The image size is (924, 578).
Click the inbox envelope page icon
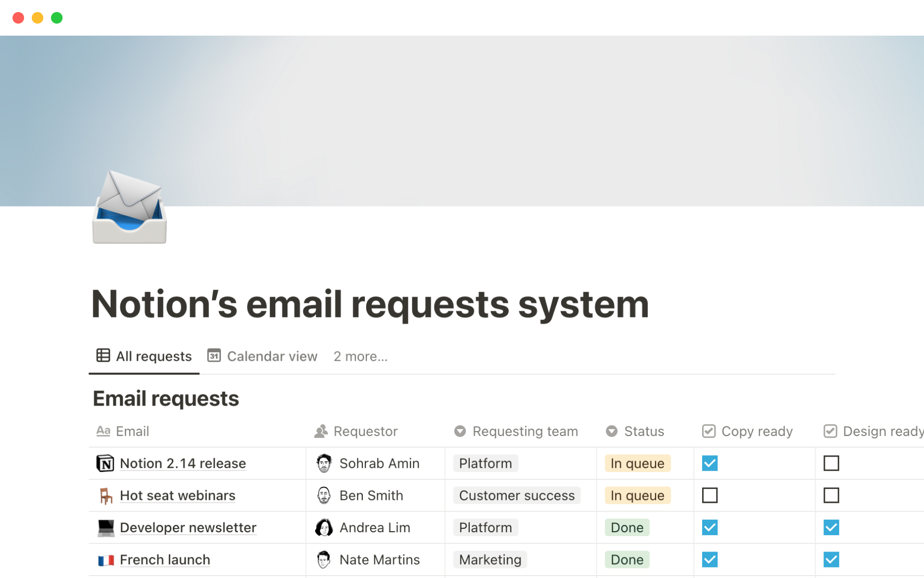(x=129, y=208)
